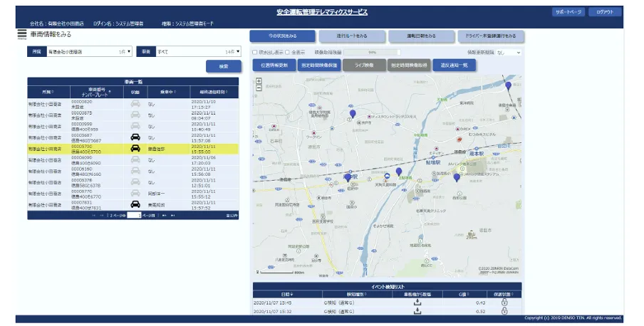Sort event list by G値 column
644x326 pixels.
pyautogui.click(x=463, y=294)
